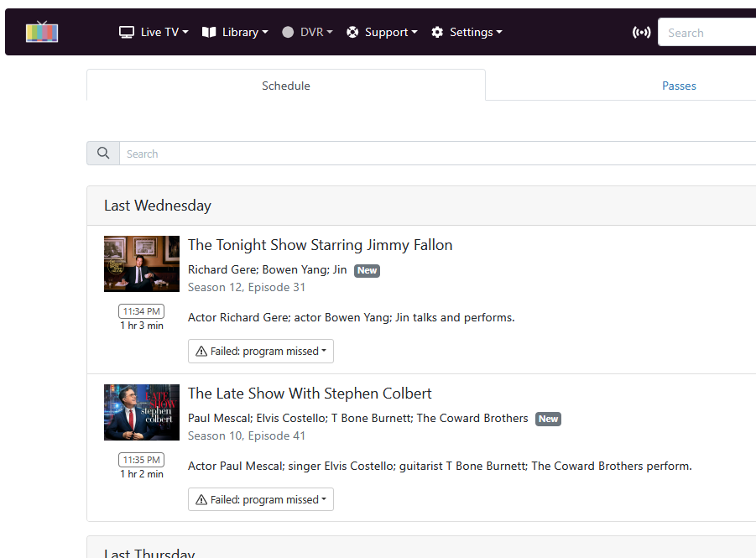Screen dimensions: 756x558
Task: Select the Schedule tab
Action: tap(286, 86)
